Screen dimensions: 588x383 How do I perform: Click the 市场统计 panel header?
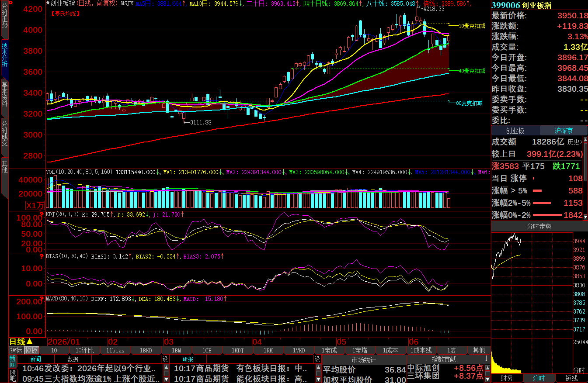(x=364, y=359)
